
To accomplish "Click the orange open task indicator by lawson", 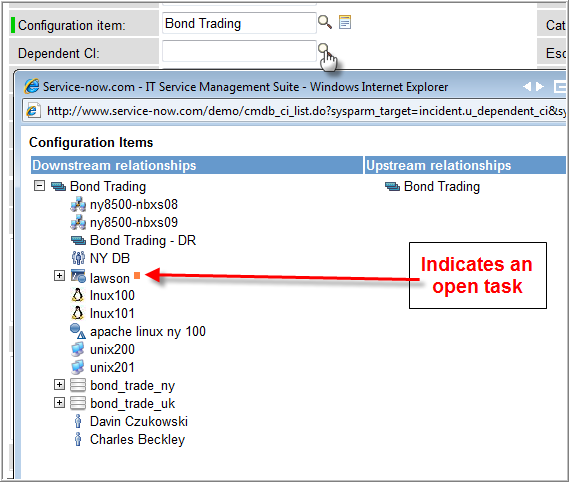I will coord(137,275).
